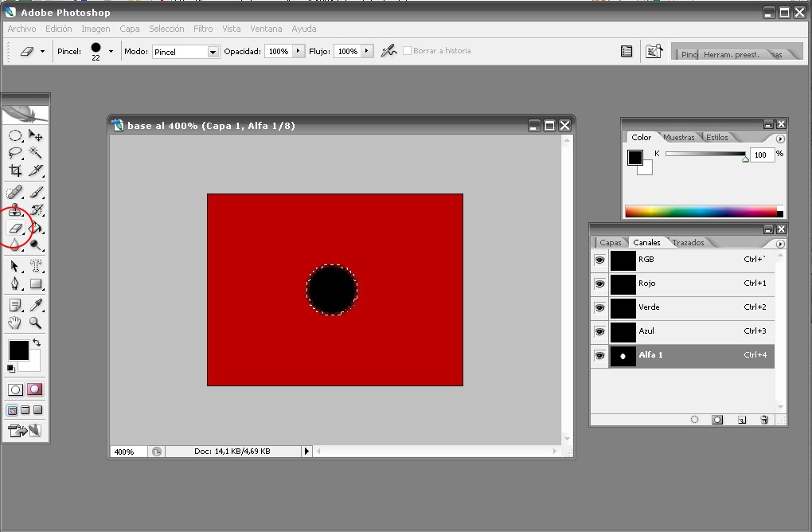Select the Magic Wand tool
The height and width of the screenshot is (532, 812).
point(35,152)
